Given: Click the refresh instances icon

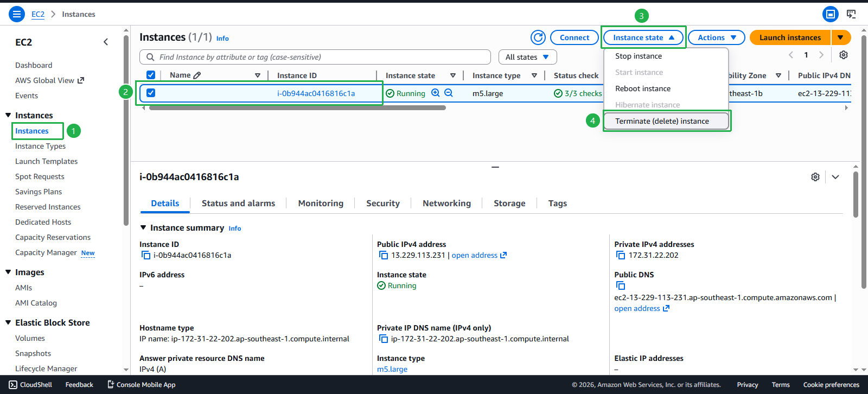Looking at the screenshot, I should pos(538,37).
